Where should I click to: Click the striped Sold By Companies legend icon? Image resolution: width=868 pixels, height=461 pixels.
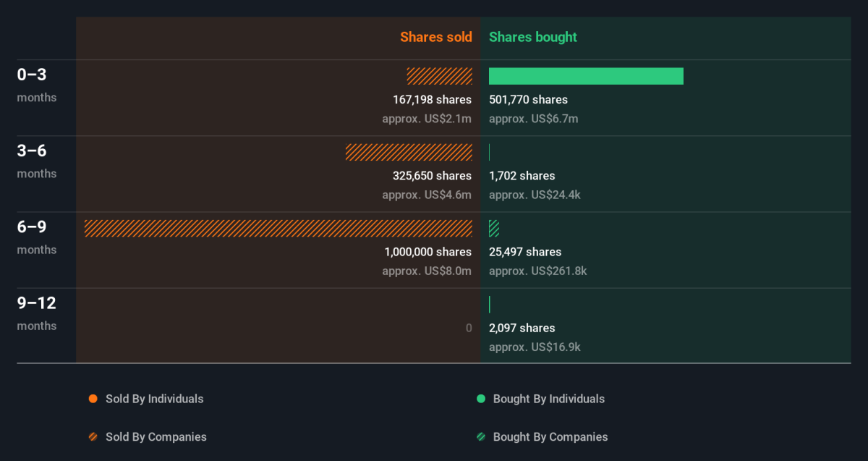[93, 437]
